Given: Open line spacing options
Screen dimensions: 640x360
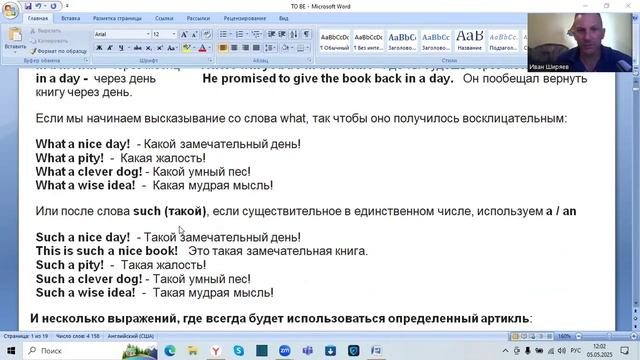Looking at the screenshot, I should [270, 48].
